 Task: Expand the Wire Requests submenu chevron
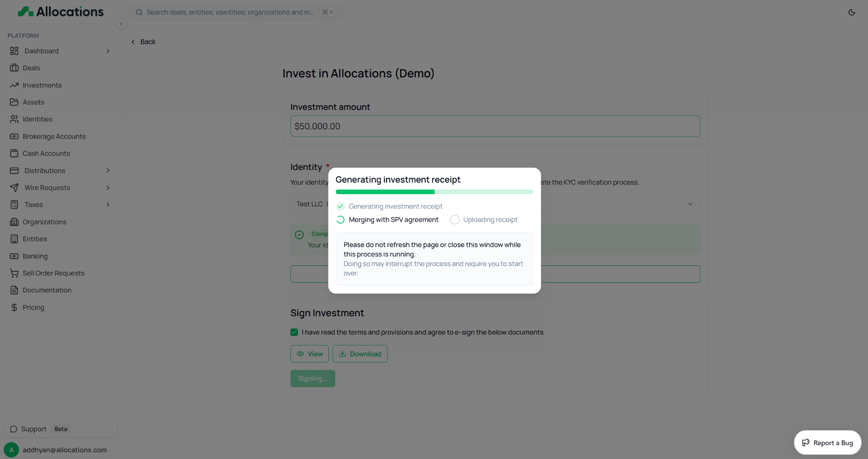(x=108, y=188)
